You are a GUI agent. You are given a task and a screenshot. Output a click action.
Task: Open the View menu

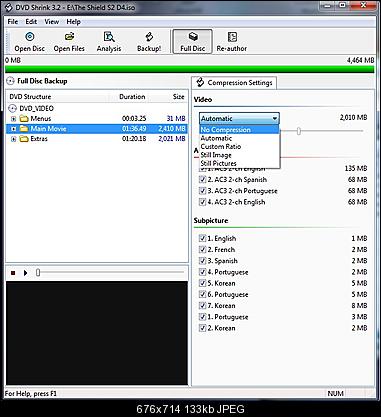pos(52,22)
